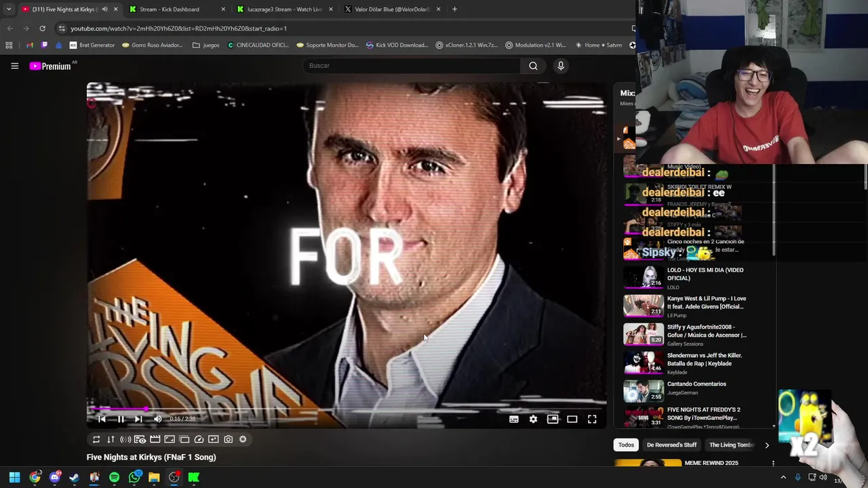Switch to the lucazrage3 Stream tab
This screenshot has height=488, width=868.
pos(284,9)
